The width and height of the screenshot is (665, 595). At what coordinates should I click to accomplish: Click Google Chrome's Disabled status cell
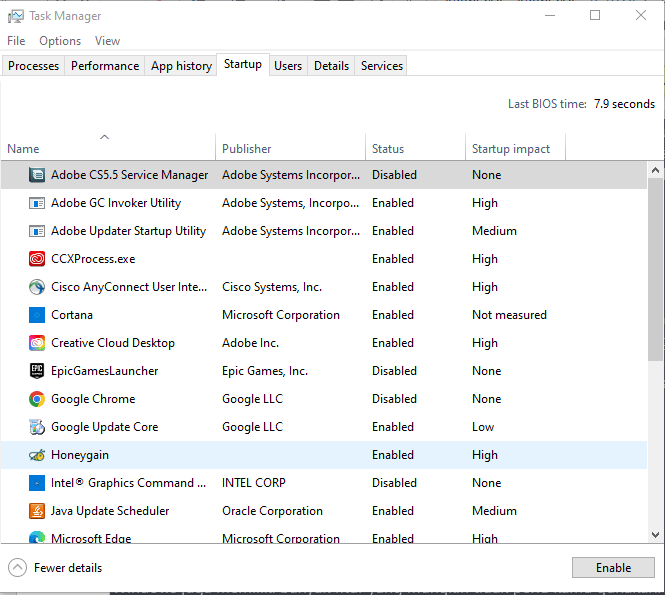click(x=394, y=399)
